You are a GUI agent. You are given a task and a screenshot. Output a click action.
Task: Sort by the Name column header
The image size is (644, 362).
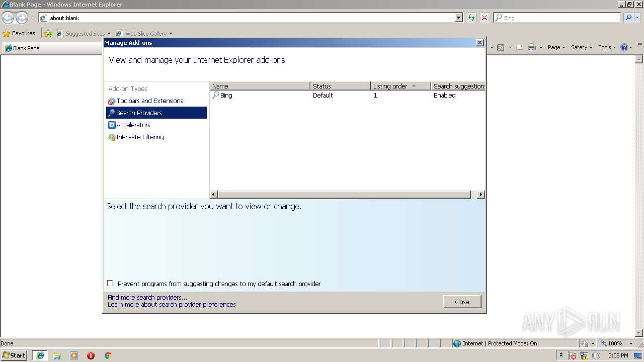coord(260,86)
